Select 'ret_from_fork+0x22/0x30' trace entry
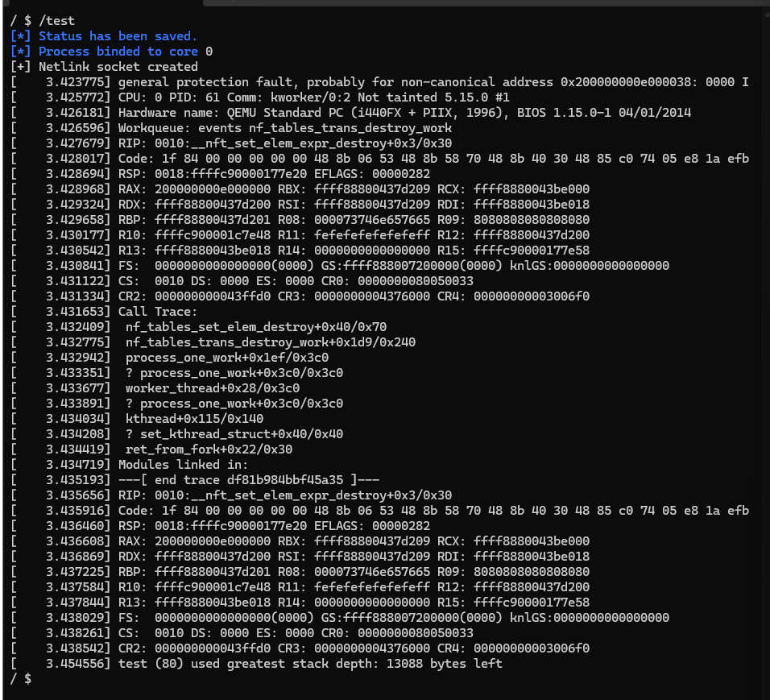Screen dimensions: 770x700 coord(209,449)
